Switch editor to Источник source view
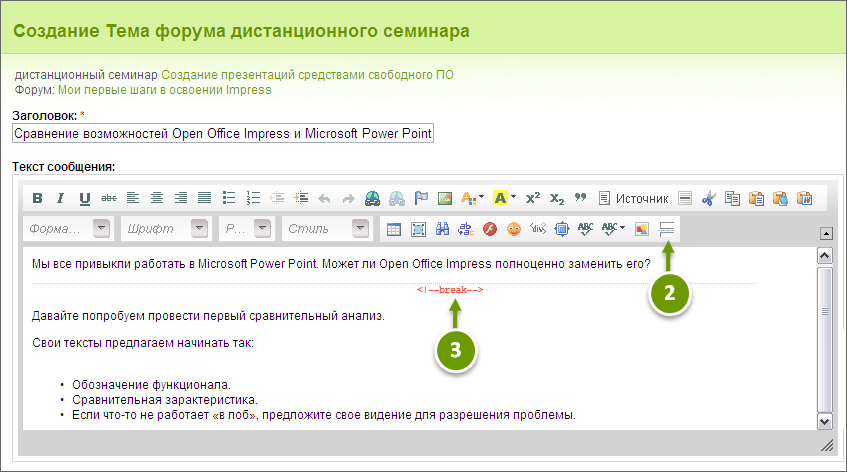 click(x=634, y=198)
